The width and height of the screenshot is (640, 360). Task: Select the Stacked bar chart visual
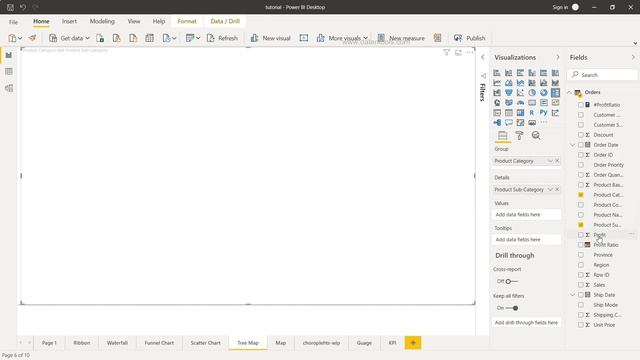[x=497, y=73]
